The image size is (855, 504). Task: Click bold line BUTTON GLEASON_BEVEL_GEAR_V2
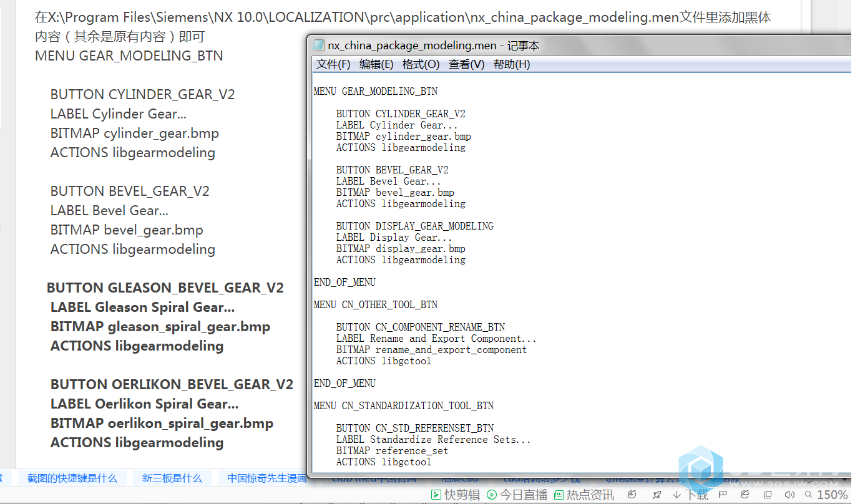[x=165, y=288]
